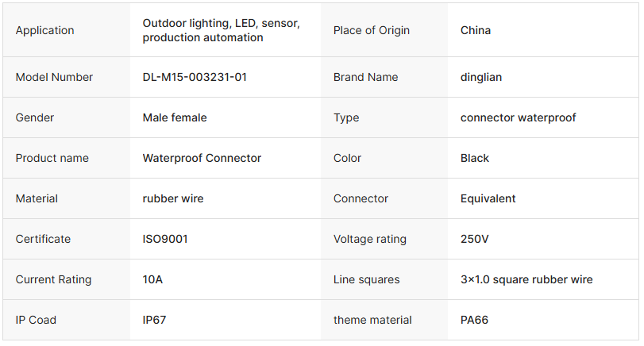
Task: Select the Equivalent connector value
Action: pyautogui.click(x=488, y=198)
